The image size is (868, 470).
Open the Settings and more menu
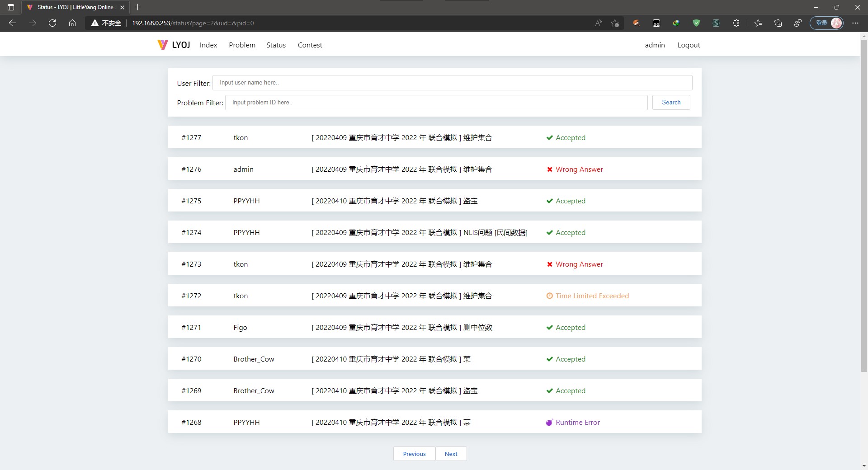click(x=855, y=23)
